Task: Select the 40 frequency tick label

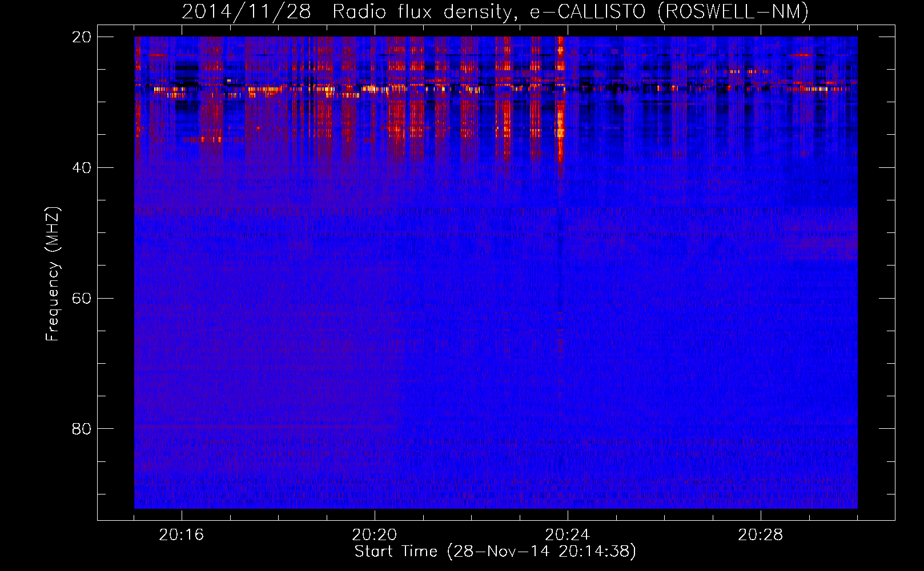Action: pos(82,168)
